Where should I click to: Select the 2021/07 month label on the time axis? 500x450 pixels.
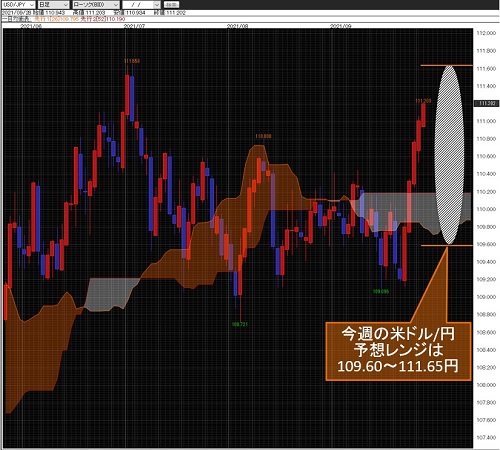coord(134,26)
